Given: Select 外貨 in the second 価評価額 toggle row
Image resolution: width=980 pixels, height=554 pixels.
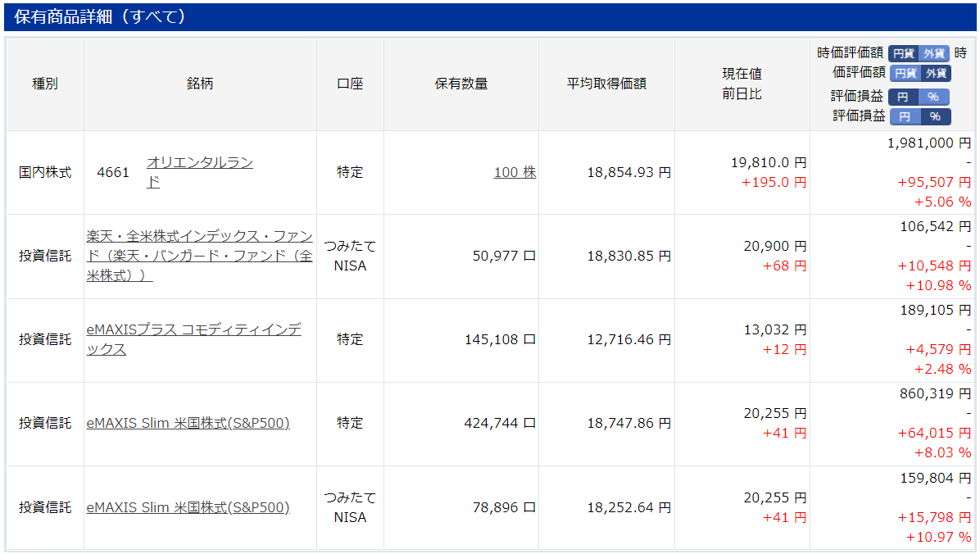Looking at the screenshot, I should 936,74.
